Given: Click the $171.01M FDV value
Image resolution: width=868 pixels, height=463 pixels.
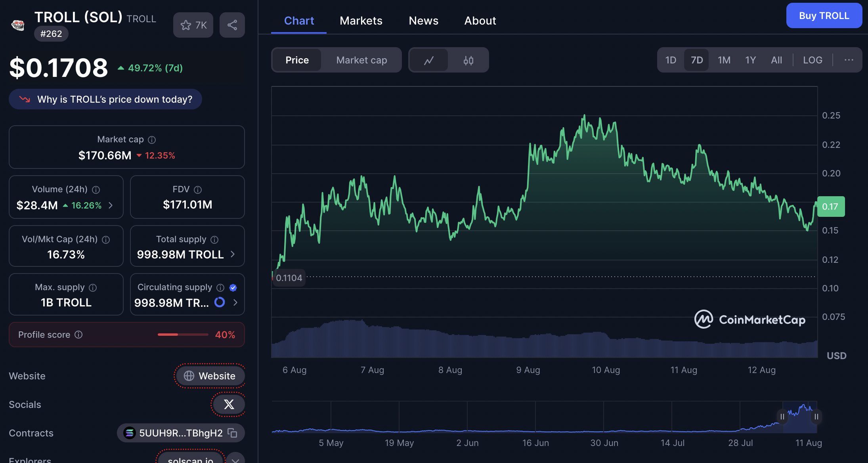Looking at the screenshot, I should tap(187, 205).
